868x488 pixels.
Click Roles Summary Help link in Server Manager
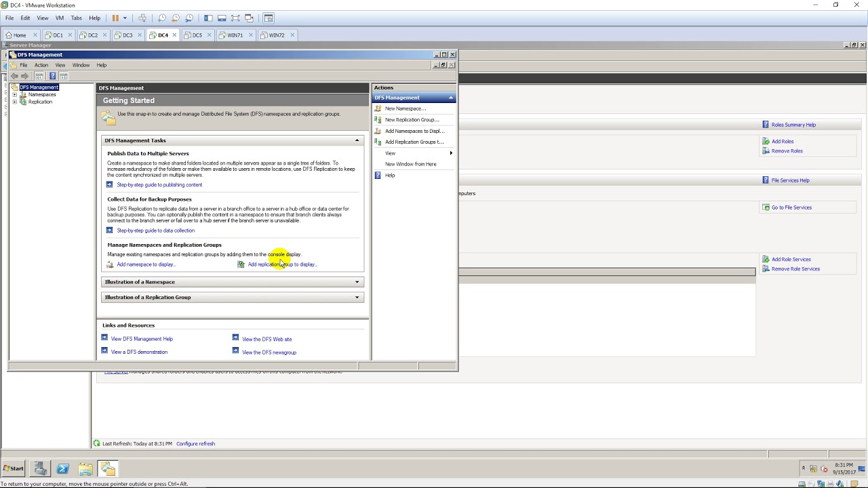click(x=793, y=125)
